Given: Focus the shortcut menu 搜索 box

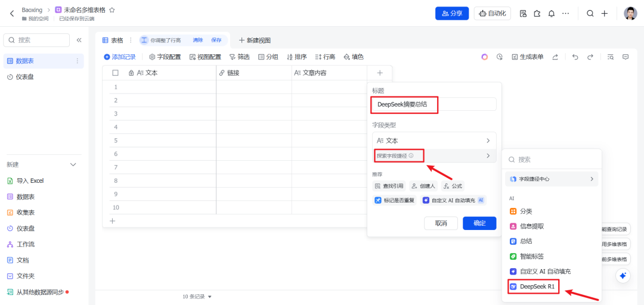Looking at the screenshot, I should click(x=552, y=159).
